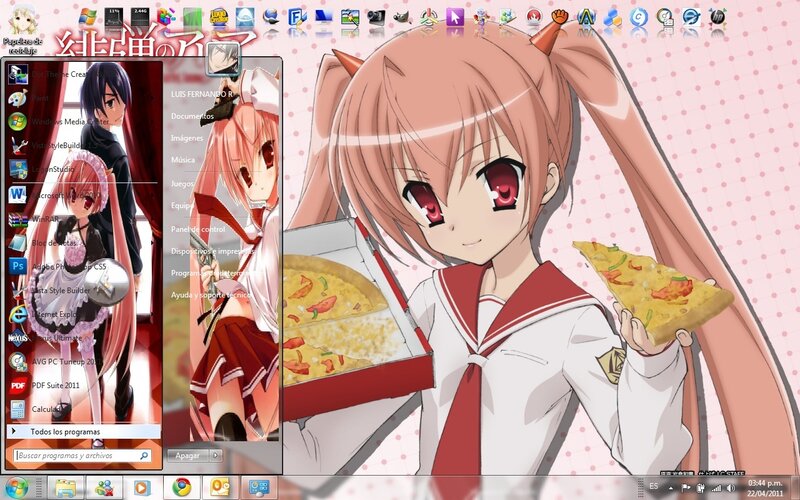Launch Adobe Photoshop CS5 from the Start menu

83,266
